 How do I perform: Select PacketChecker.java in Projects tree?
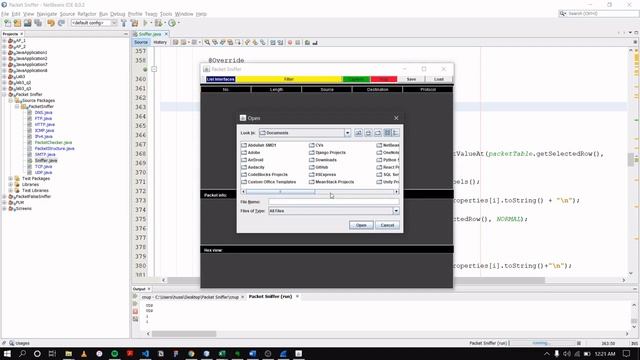point(53,142)
